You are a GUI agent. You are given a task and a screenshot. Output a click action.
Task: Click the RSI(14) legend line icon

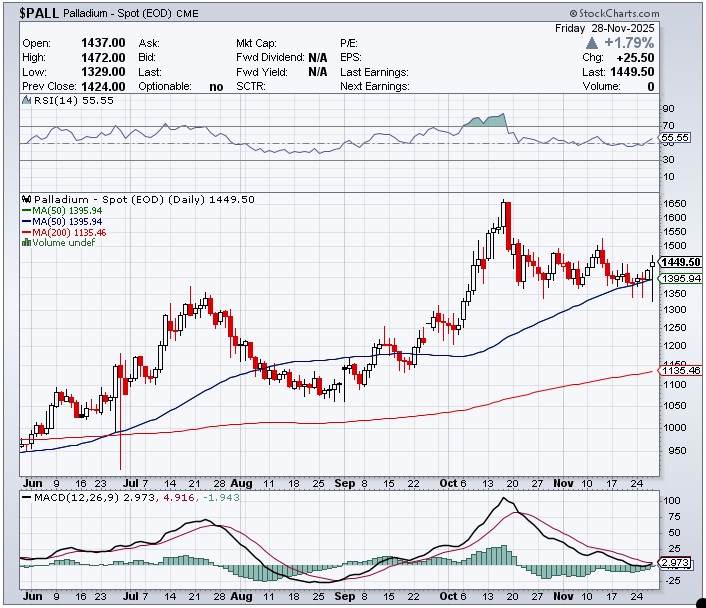(26, 102)
